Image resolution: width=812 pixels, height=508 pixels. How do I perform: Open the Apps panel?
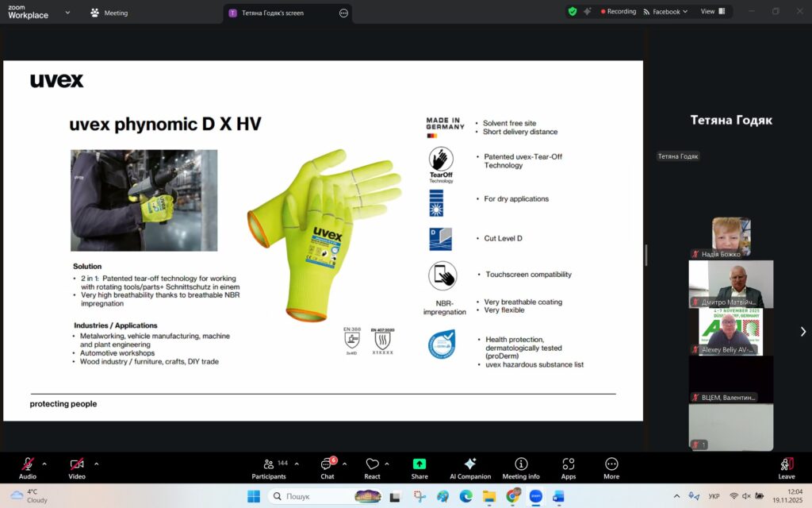point(569,468)
